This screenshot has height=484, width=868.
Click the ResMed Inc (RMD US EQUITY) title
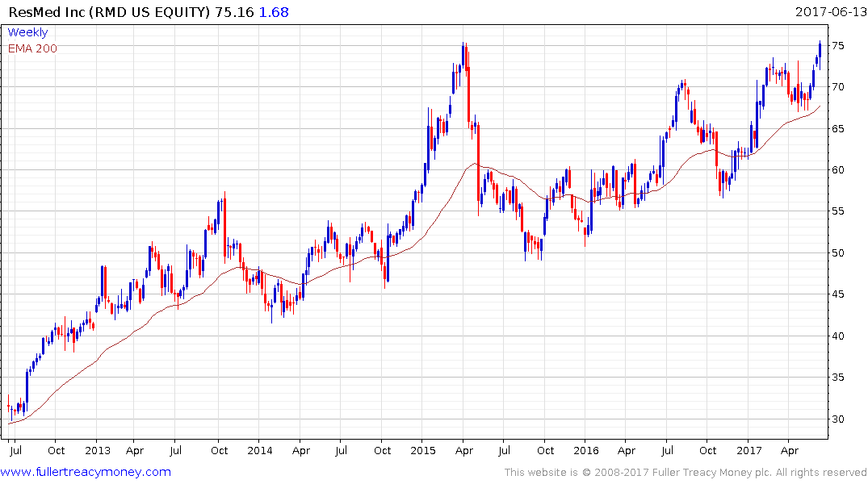click(110, 12)
